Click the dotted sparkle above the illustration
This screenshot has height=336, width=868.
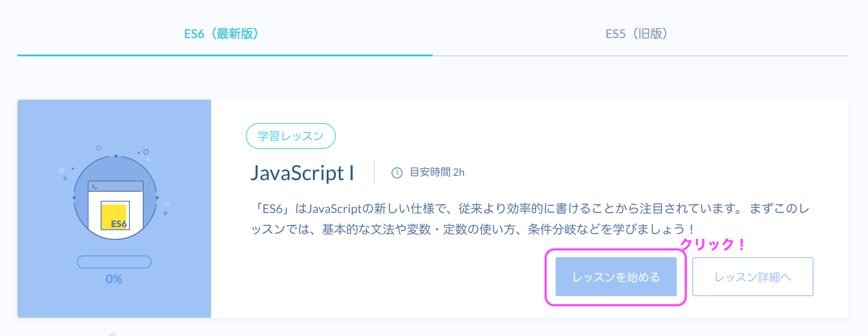click(x=99, y=148)
